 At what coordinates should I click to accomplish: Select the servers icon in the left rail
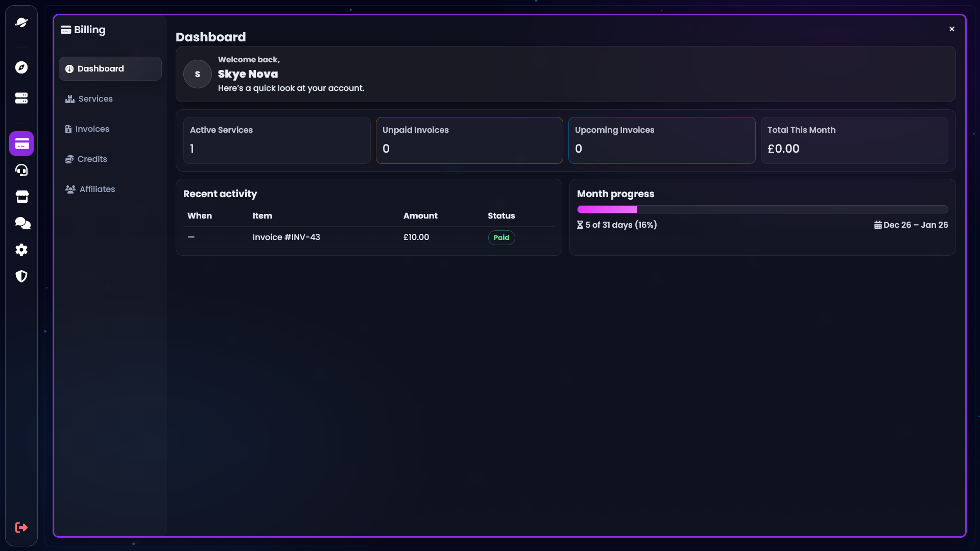coord(21,98)
